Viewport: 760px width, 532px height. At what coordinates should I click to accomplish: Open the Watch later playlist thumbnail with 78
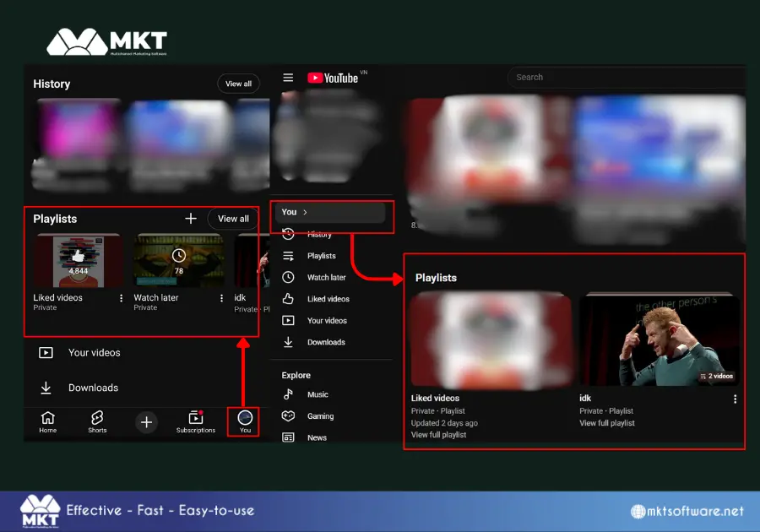(179, 262)
